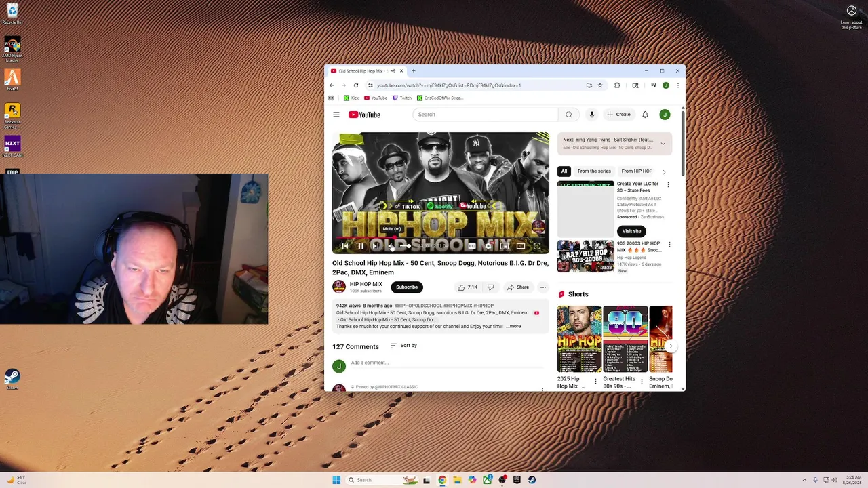868x488 pixels.
Task: Like the video (7.1K)
Action: coord(468,287)
